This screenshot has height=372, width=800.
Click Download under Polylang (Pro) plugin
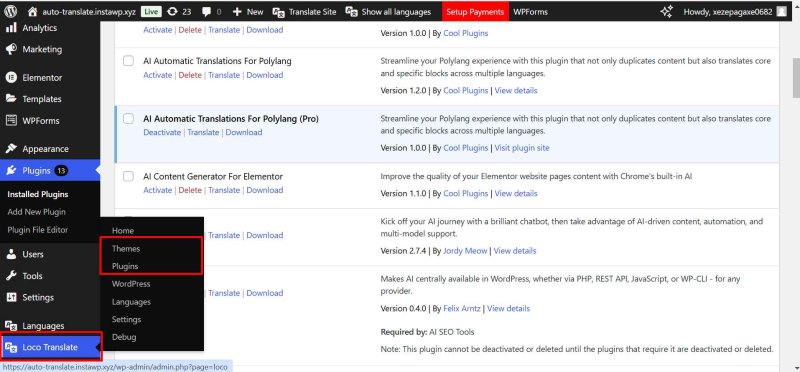(x=244, y=132)
